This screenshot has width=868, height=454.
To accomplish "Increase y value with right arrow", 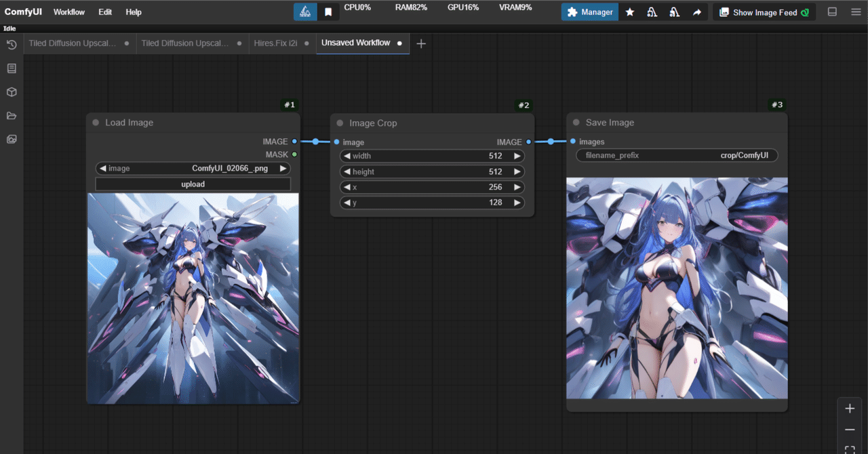I will coord(517,203).
